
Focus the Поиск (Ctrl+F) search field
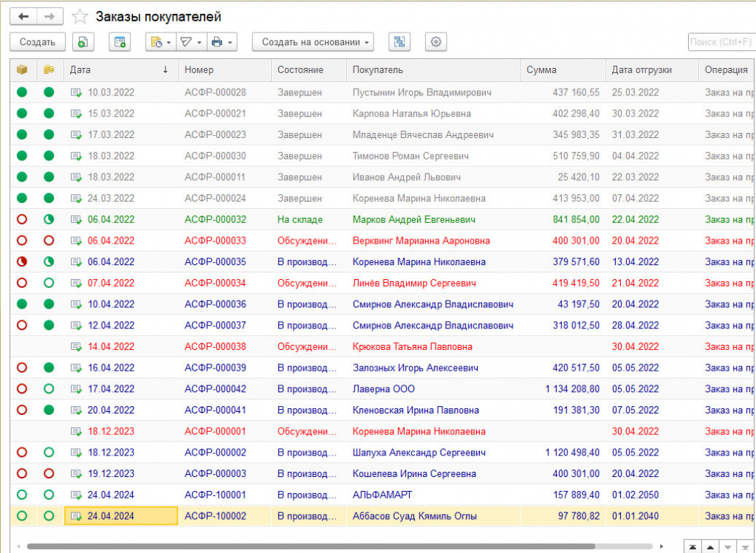[x=721, y=42]
